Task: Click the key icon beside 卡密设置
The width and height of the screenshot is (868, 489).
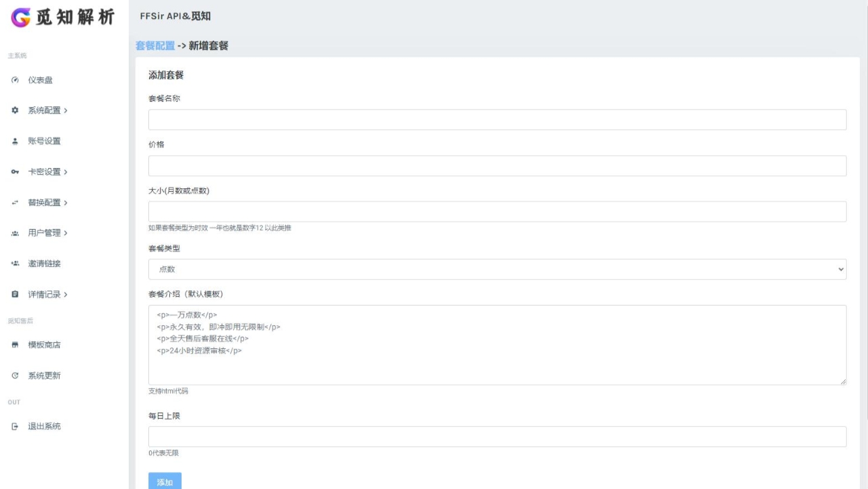Action: click(15, 172)
